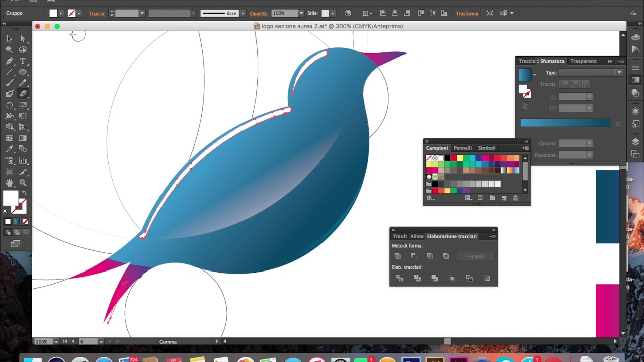
Task: Choose the Ellipse shape tool
Action: (23, 72)
